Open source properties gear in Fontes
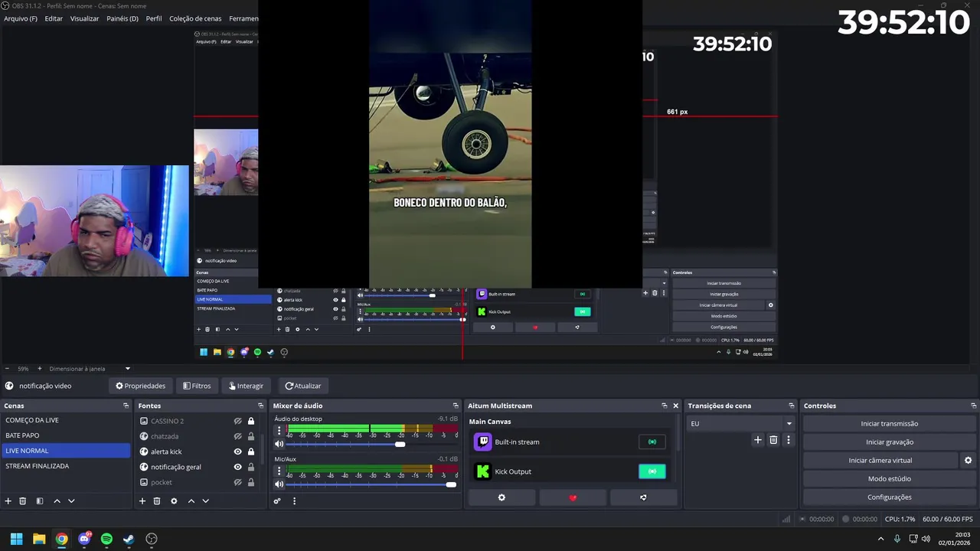The height and width of the screenshot is (551, 980). pyautogui.click(x=174, y=501)
